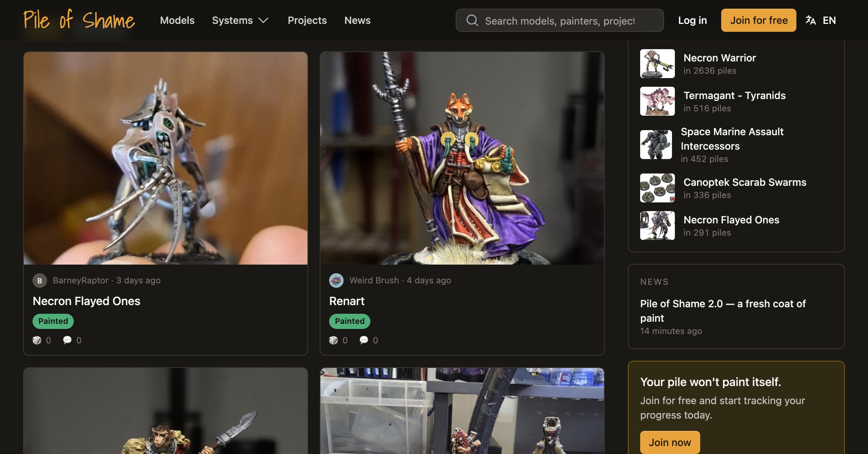Click the language translate icon
This screenshot has width=868, height=454.
pos(810,20)
